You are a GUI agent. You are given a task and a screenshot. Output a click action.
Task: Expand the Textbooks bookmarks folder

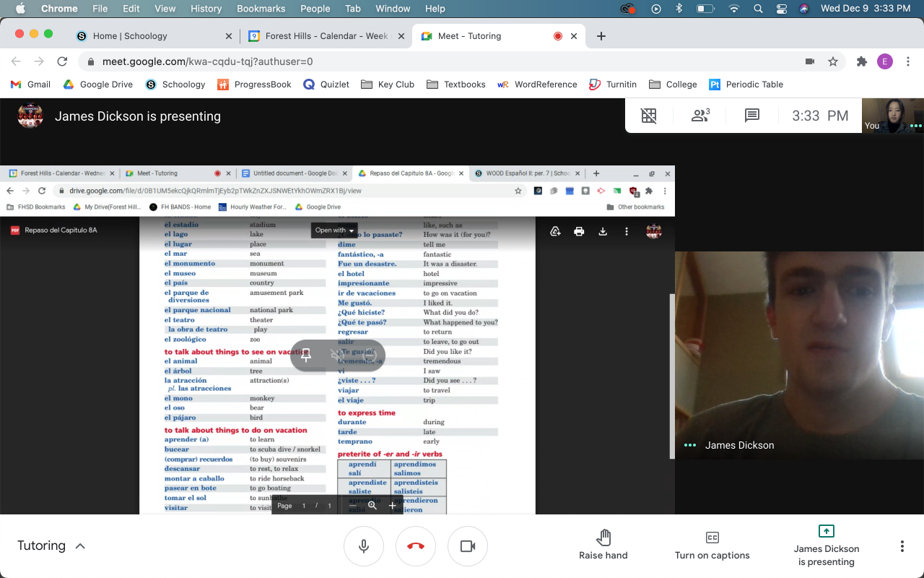456,85
